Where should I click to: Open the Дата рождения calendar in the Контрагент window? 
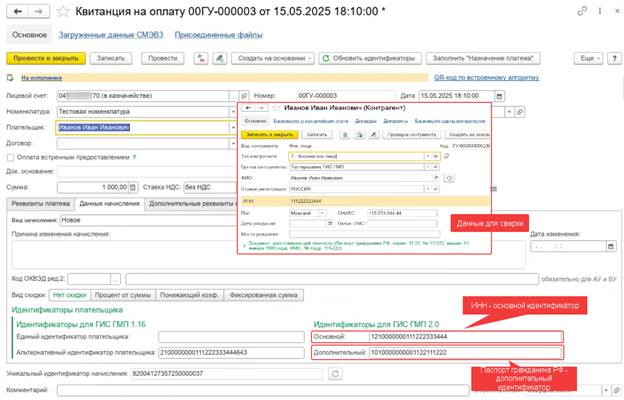point(330,224)
